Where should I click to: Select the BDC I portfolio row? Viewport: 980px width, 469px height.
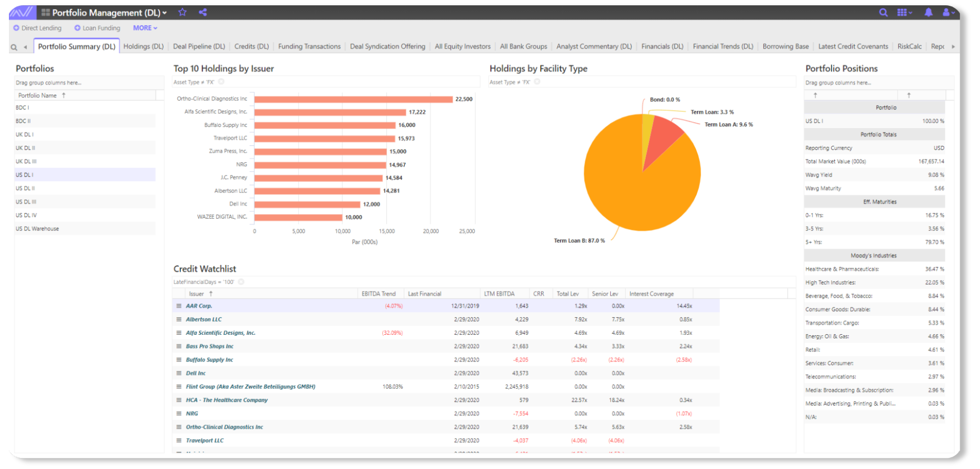85,108
